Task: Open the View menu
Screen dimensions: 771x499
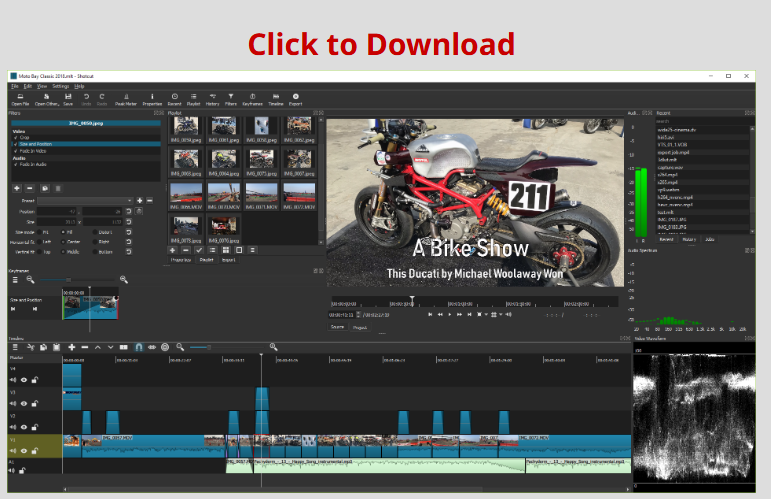Action: click(x=42, y=86)
